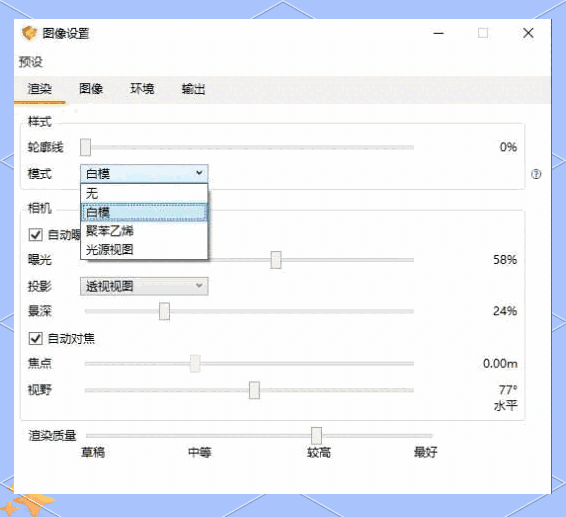Switch to the 环境 tab

[x=142, y=88]
